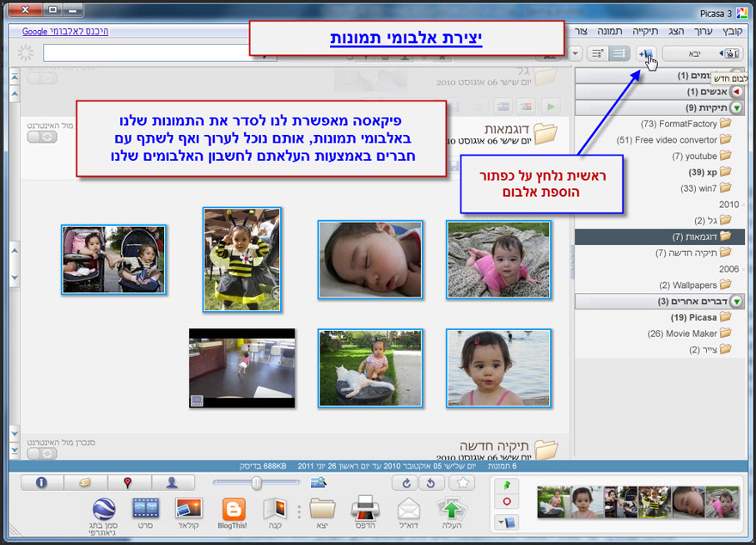
Task: Collapse the דברים אחרים (3) section
Action: click(x=737, y=302)
